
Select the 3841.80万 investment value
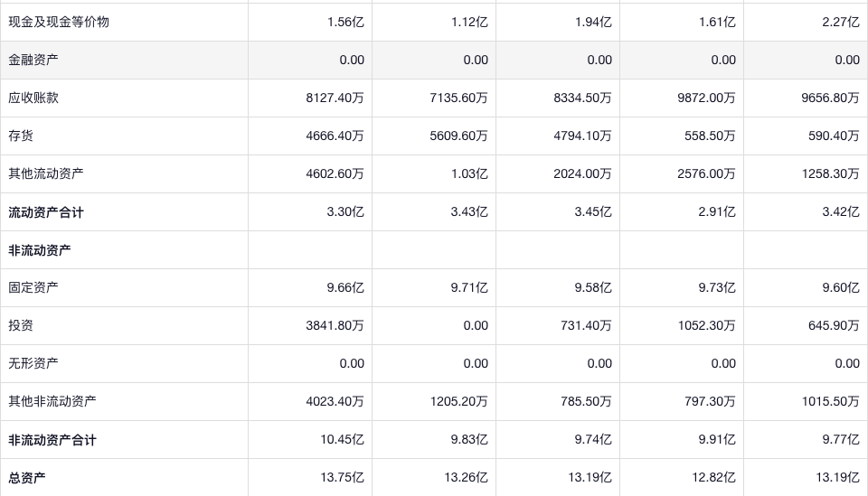click(335, 325)
